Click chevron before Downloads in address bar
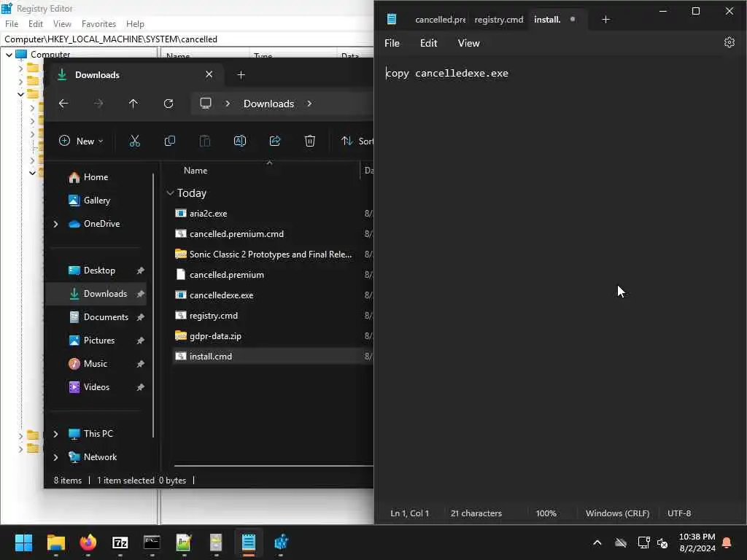This screenshot has height=560, width=747. 228,104
